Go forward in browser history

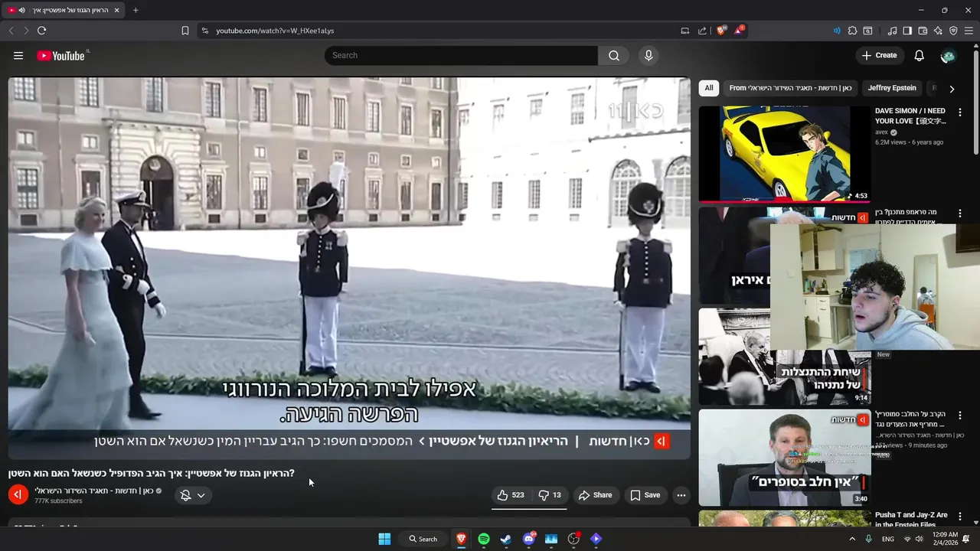point(26,31)
